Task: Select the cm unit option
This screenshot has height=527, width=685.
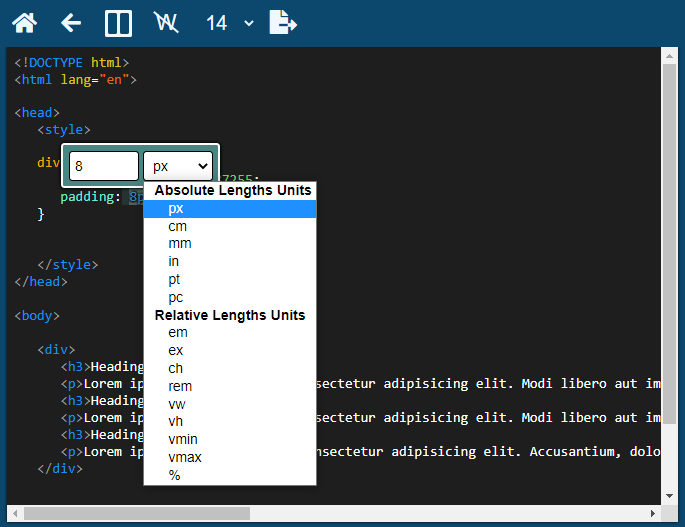Action: point(230,226)
